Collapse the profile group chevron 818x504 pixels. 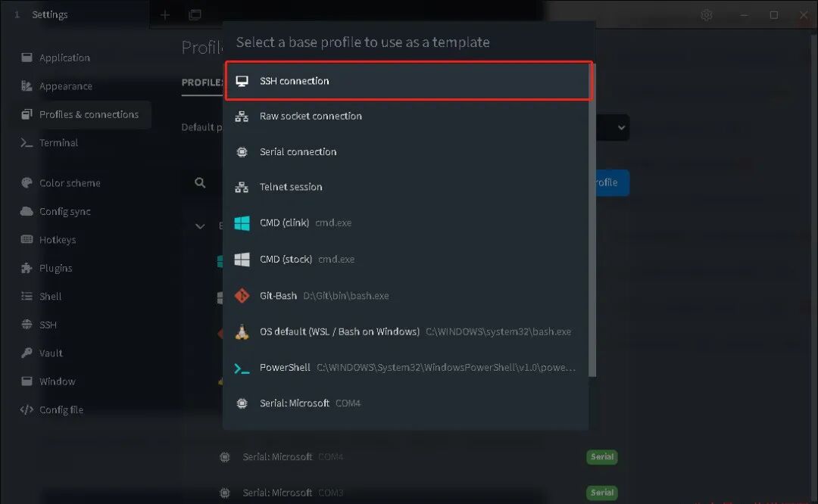pyautogui.click(x=200, y=226)
